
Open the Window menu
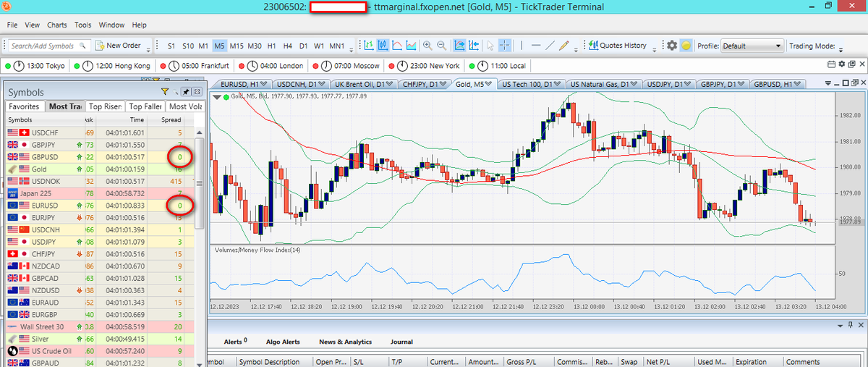tap(111, 25)
